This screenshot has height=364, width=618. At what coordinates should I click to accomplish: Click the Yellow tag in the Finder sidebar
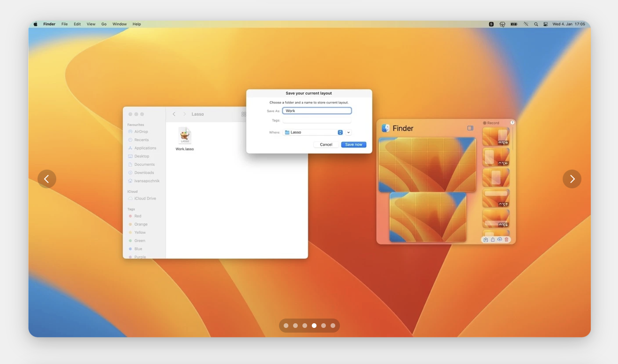(137, 232)
